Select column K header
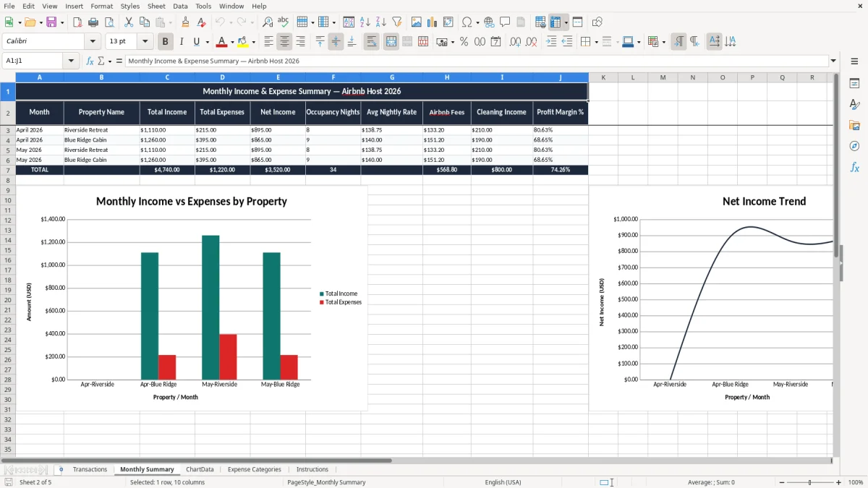Screen dimensions: 868x488 pyautogui.click(x=603, y=77)
